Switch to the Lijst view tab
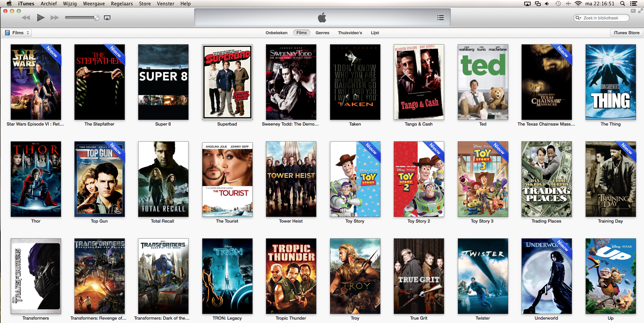The image size is (644, 323). click(375, 33)
